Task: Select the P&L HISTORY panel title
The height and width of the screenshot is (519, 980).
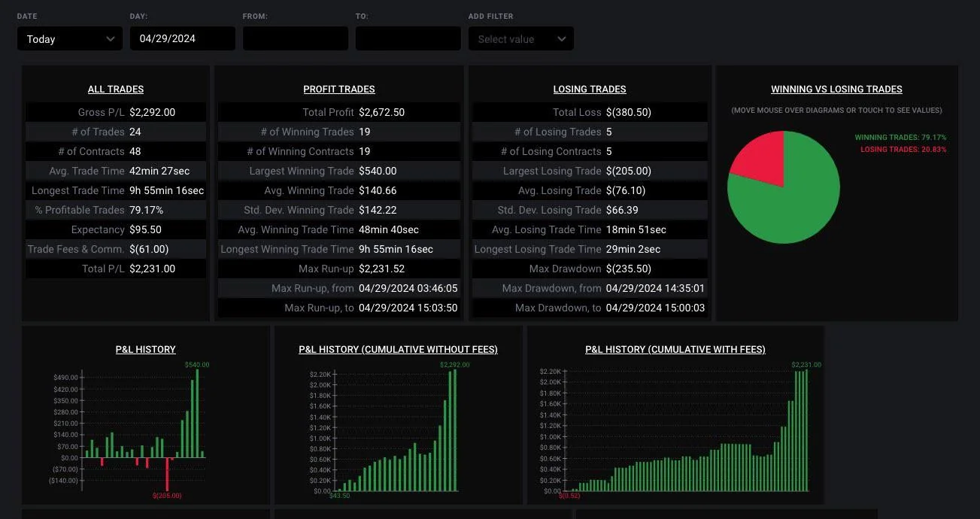Action: tap(145, 349)
